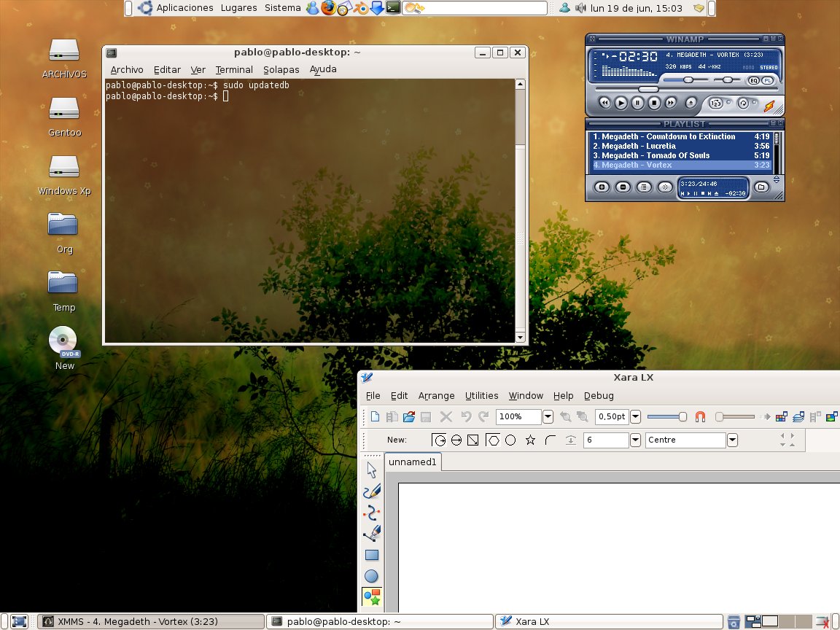Click the Delete X icon in Xara LX
Screen dimensions: 840x630
[x=446, y=417]
